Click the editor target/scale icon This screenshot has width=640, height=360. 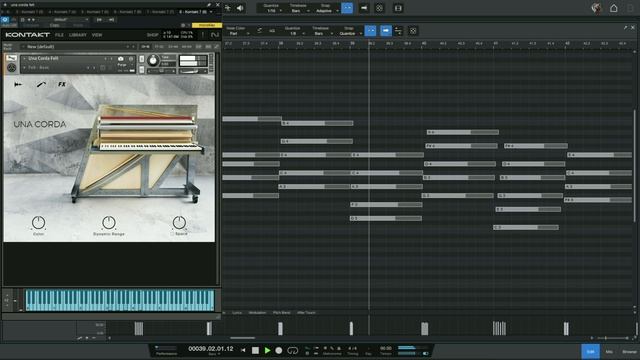413,31
